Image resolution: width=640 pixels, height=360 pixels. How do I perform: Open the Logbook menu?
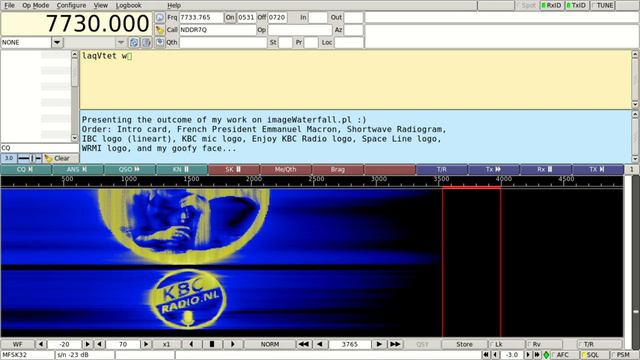(x=129, y=5)
